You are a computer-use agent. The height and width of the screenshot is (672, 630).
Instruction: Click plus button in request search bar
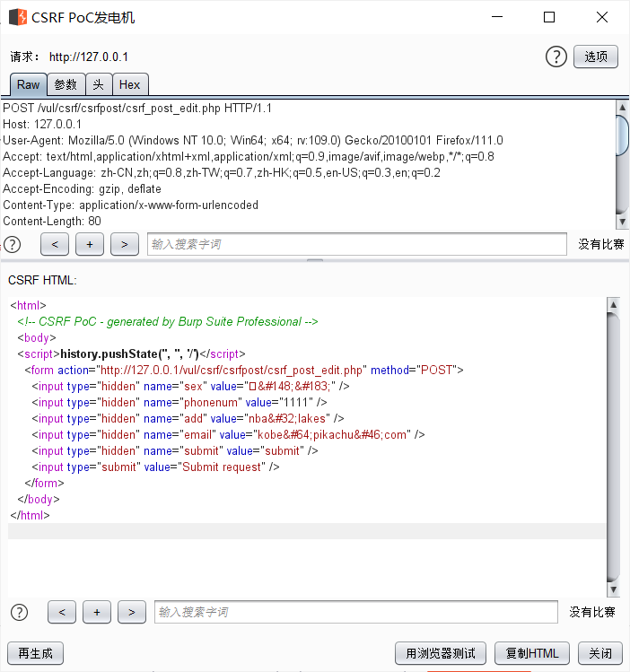(90, 244)
